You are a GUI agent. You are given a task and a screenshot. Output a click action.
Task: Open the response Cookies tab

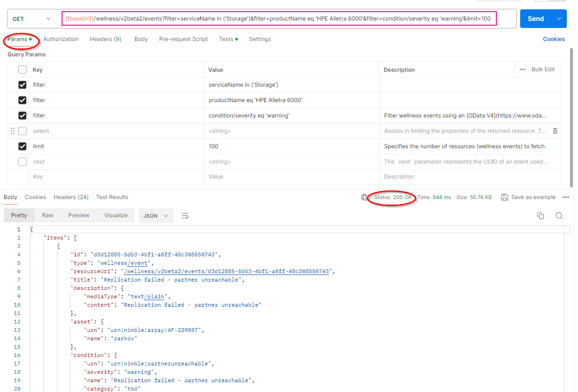click(x=35, y=197)
